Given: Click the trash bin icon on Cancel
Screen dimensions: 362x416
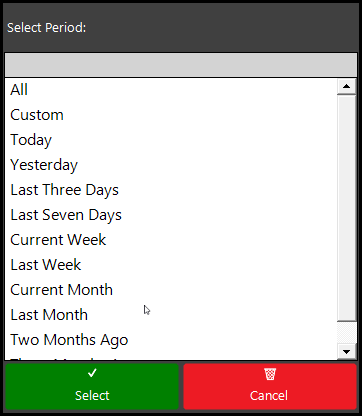Looking at the screenshot, I should click(x=270, y=374).
